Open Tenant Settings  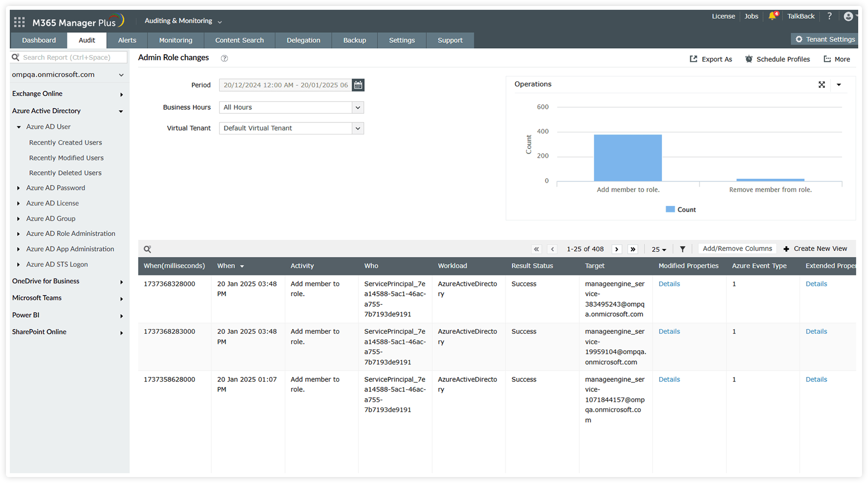[x=824, y=39]
